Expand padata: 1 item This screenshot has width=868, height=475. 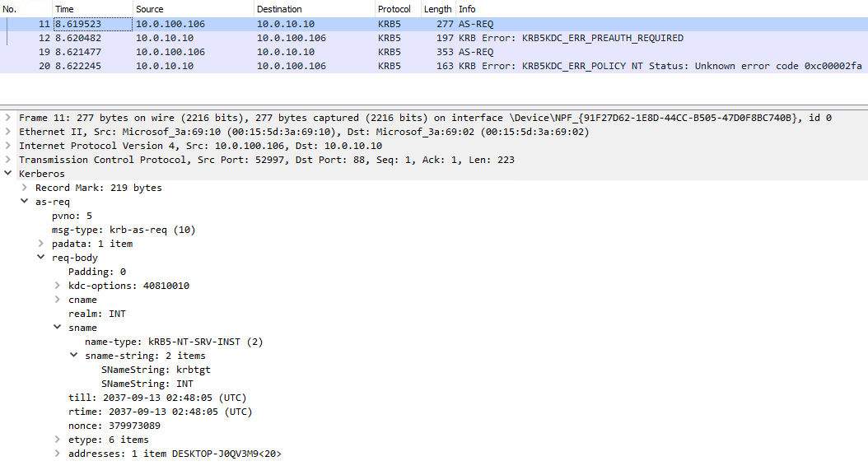41,243
